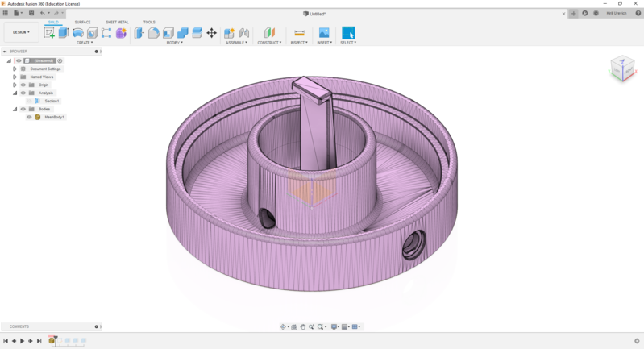This screenshot has width=644, height=349.
Task: Toggle visibility of MeshBody1
Action: [x=29, y=117]
